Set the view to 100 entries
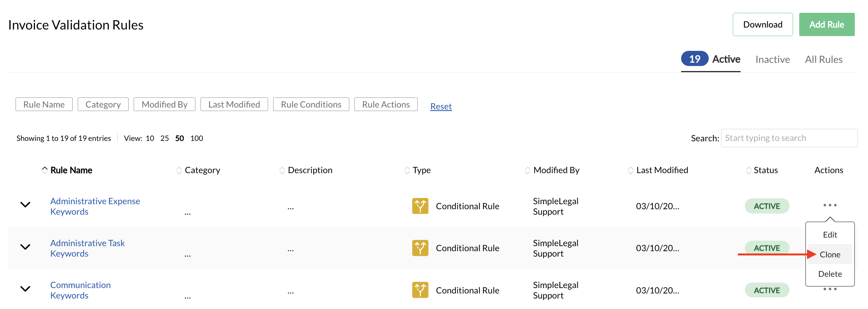Viewport: 868px width, 309px height. [x=197, y=139]
